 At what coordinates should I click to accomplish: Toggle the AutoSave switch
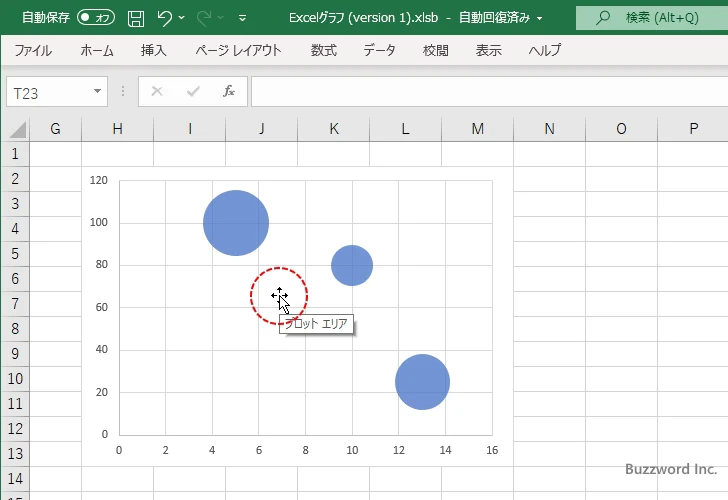[x=96, y=18]
